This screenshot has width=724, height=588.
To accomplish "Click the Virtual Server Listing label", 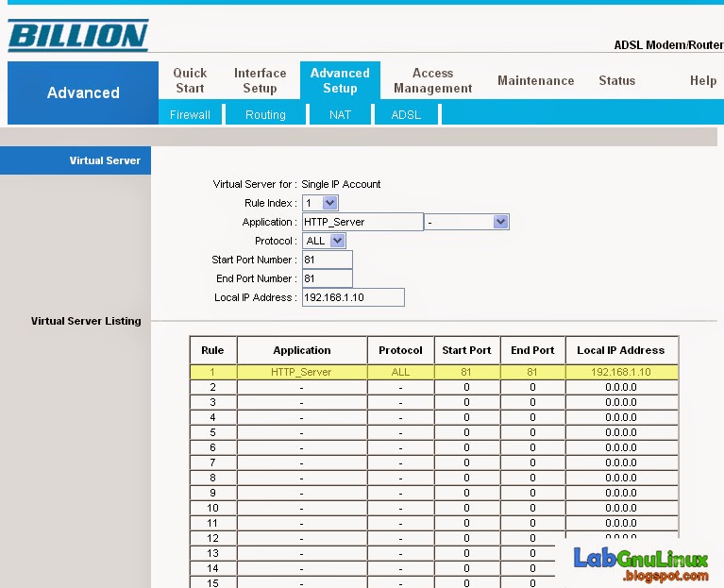I will pos(86,321).
